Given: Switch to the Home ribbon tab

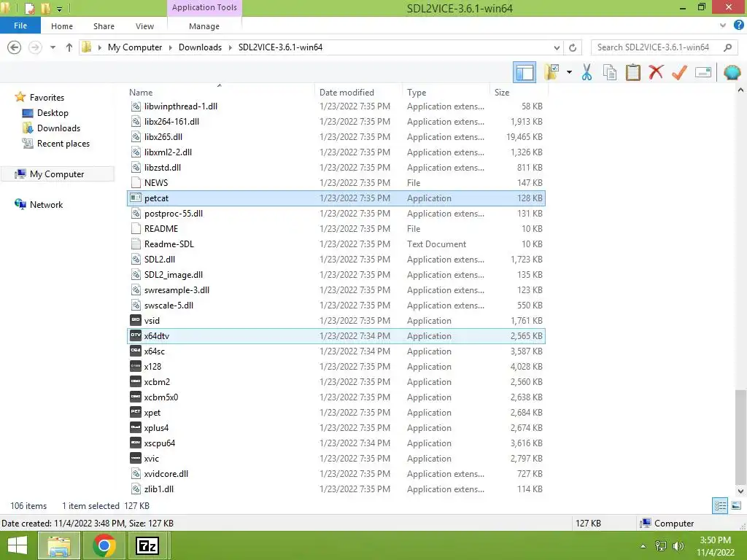Looking at the screenshot, I should pyautogui.click(x=62, y=26).
